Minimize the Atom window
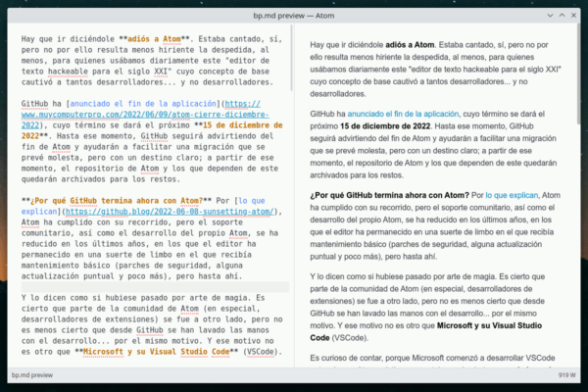This screenshot has height=392, width=588. pyautogui.click(x=550, y=16)
